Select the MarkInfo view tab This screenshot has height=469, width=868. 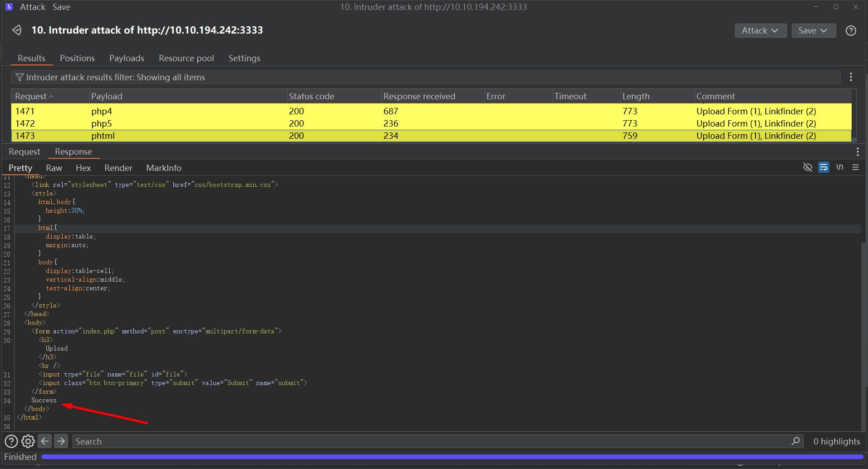(164, 168)
